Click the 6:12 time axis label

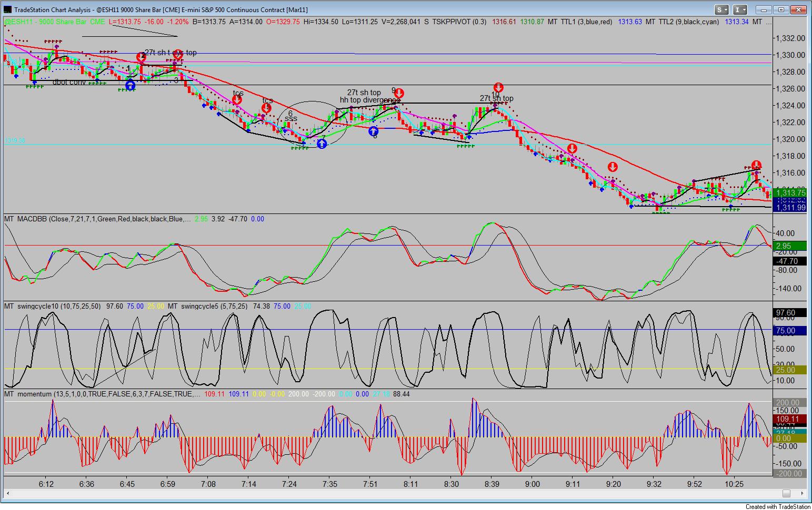coord(46,484)
